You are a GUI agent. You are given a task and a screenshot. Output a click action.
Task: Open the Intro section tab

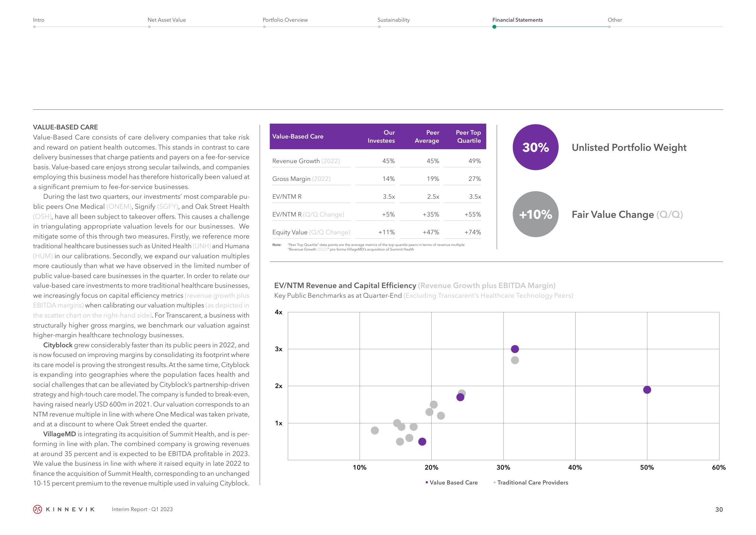pyautogui.click(x=38, y=20)
